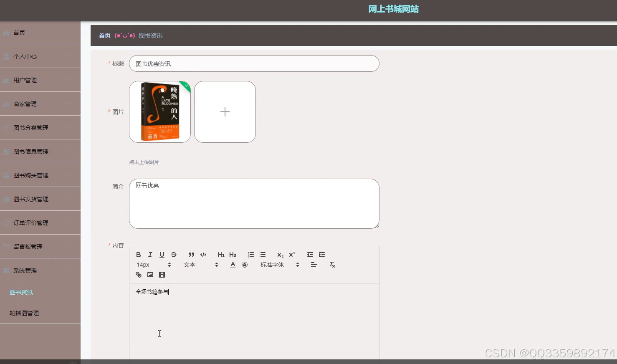Click the 商家管理 chart icon in sidebar
The height and width of the screenshot is (364, 617).
pos(6,104)
